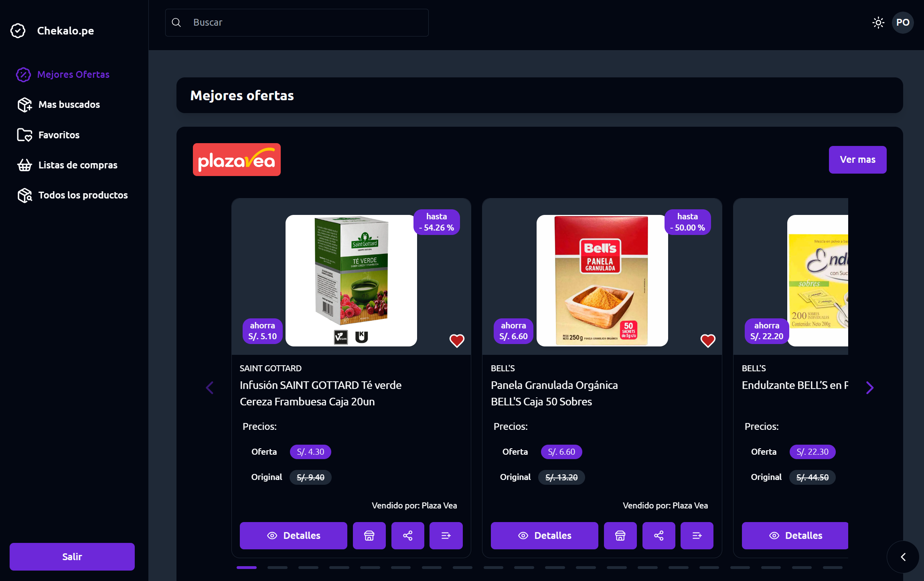
Task: Click the 'hasta - 54.26 %' badge
Action: click(x=437, y=222)
